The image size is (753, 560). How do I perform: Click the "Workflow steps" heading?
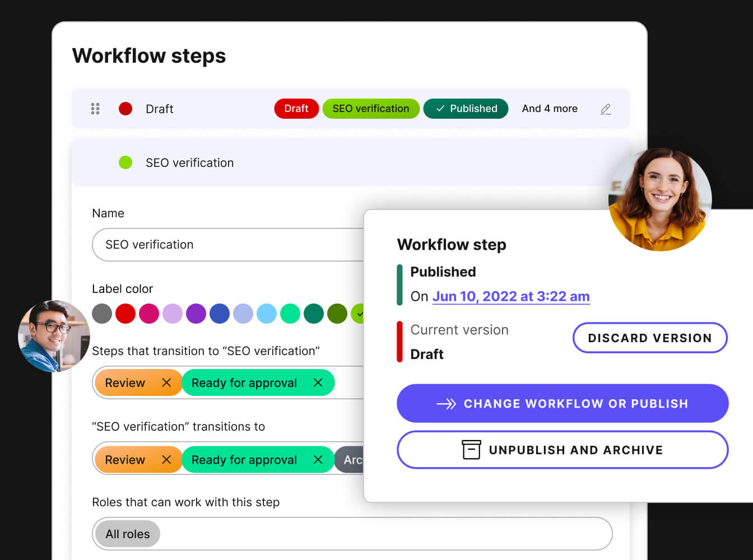pos(149,56)
